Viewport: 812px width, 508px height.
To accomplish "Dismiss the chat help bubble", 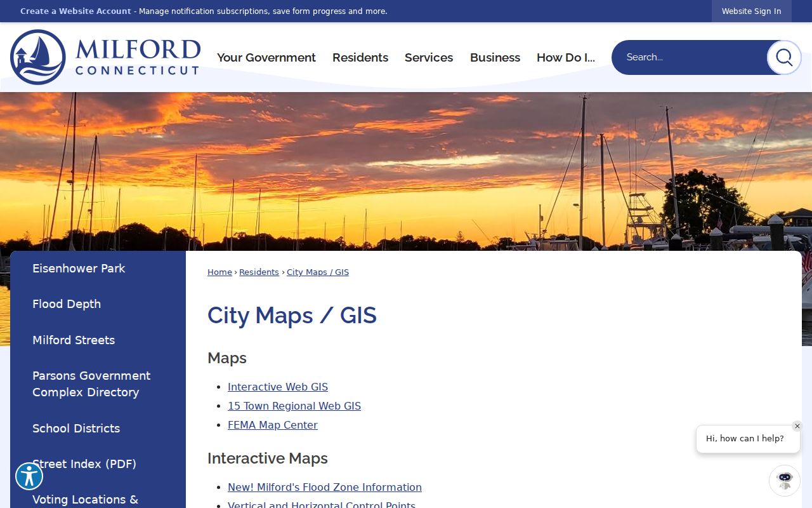I will point(797,426).
